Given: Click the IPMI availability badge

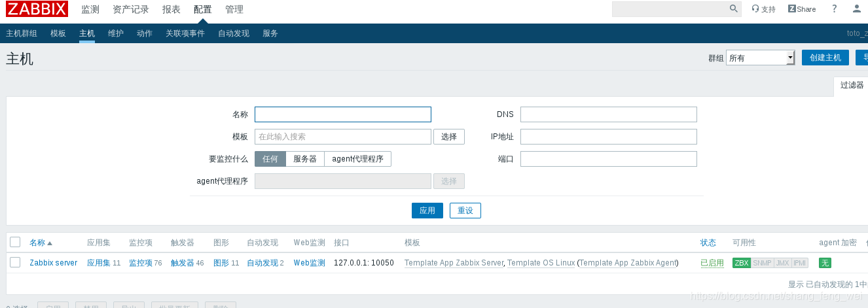Looking at the screenshot, I should [x=800, y=263].
